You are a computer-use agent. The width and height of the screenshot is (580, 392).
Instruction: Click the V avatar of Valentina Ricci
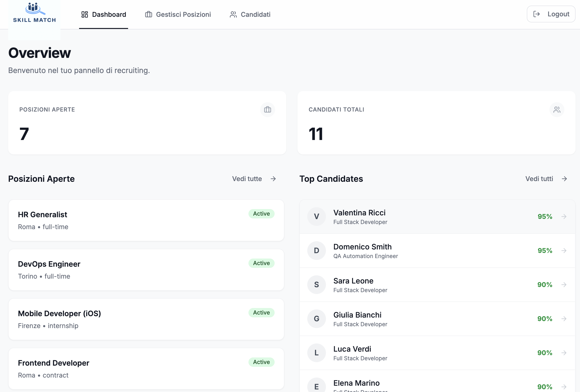pos(316,216)
